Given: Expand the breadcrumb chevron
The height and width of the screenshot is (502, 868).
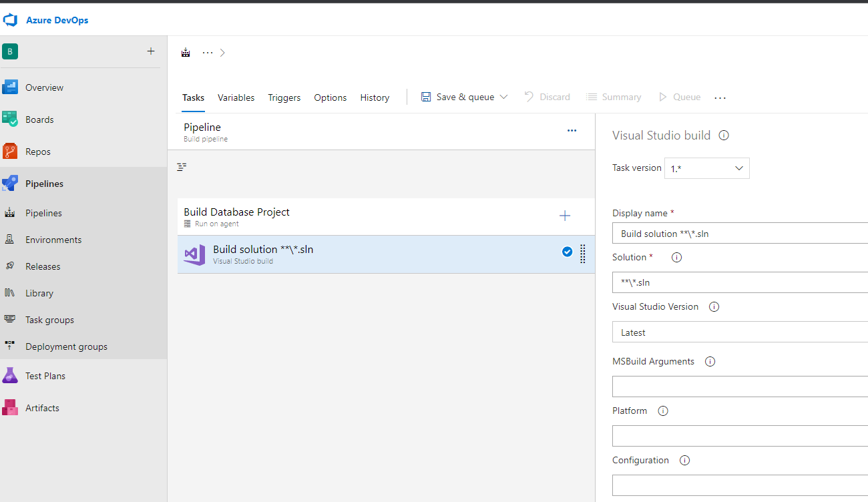Looking at the screenshot, I should [222, 53].
